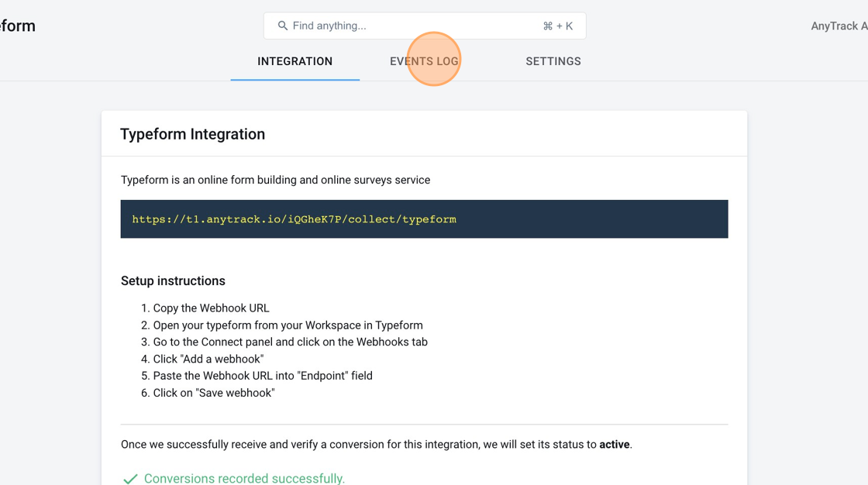Click the ⌘ + K shortcut hint
The width and height of the screenshot is (868, 485).
click(x=558, y=26)
